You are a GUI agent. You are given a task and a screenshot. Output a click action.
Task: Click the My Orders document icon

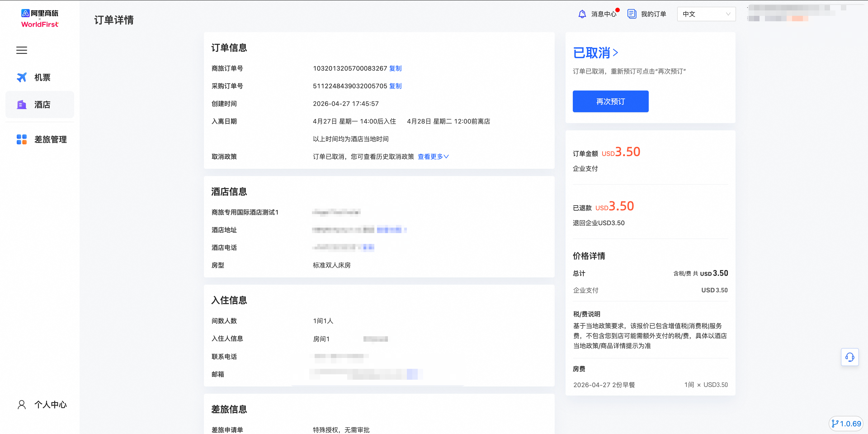point(632,14)
